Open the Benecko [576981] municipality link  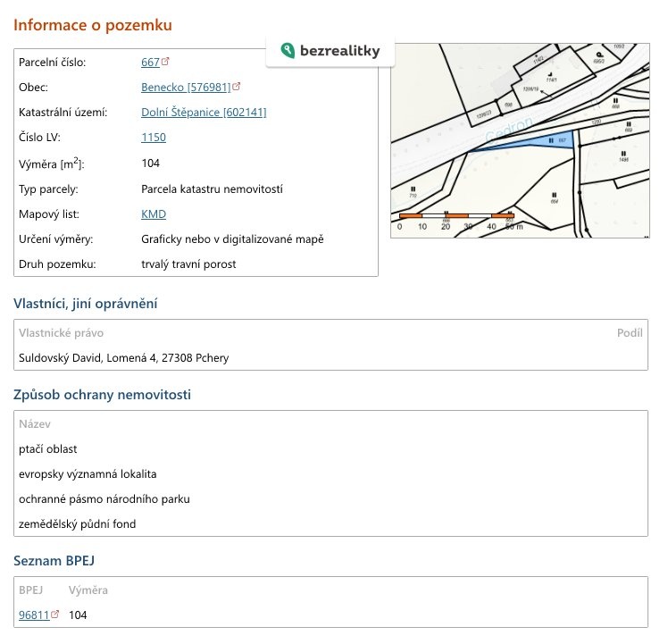(x=186, y=88)
